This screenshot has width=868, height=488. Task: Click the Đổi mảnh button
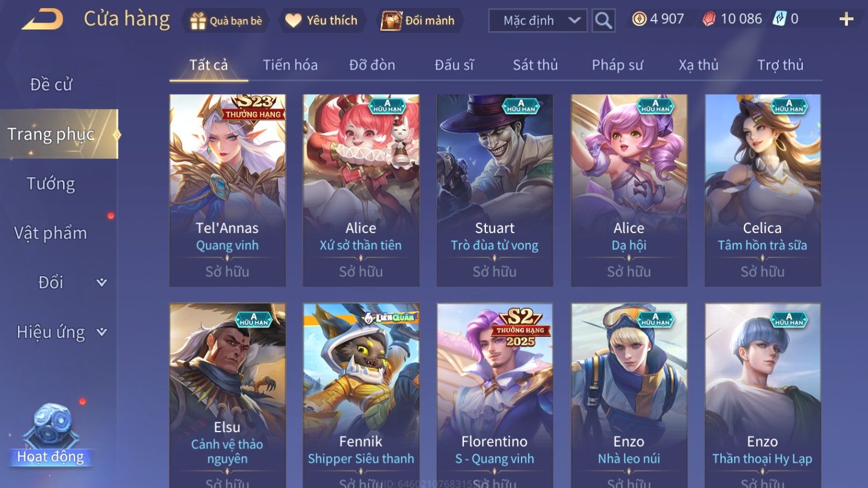tap(418, 21)
